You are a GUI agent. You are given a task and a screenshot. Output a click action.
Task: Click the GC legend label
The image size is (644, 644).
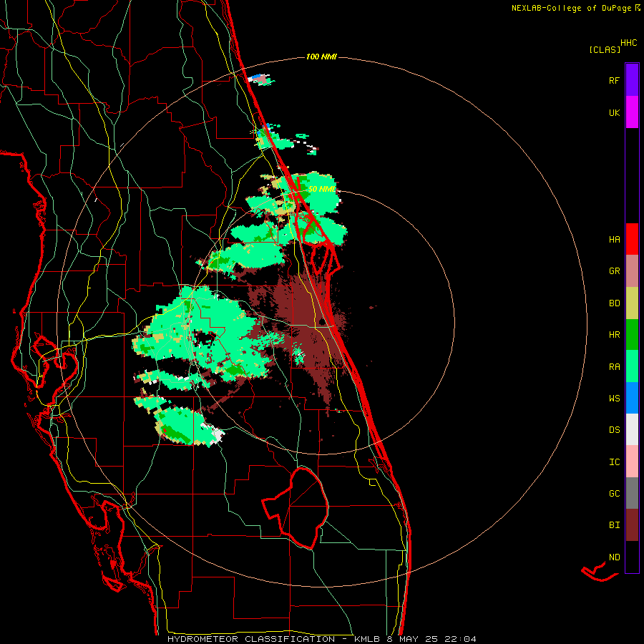(614, 494)
